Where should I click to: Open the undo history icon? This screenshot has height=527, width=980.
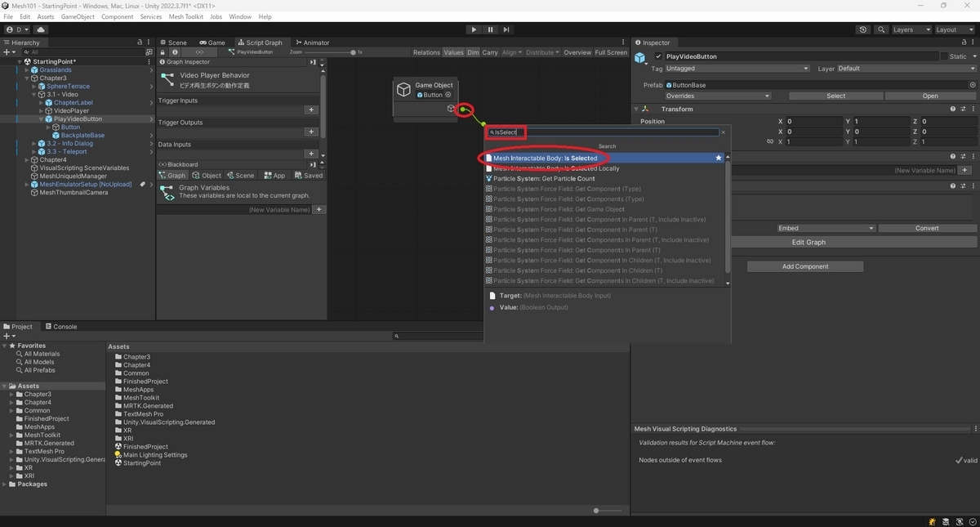click(863, 29)
